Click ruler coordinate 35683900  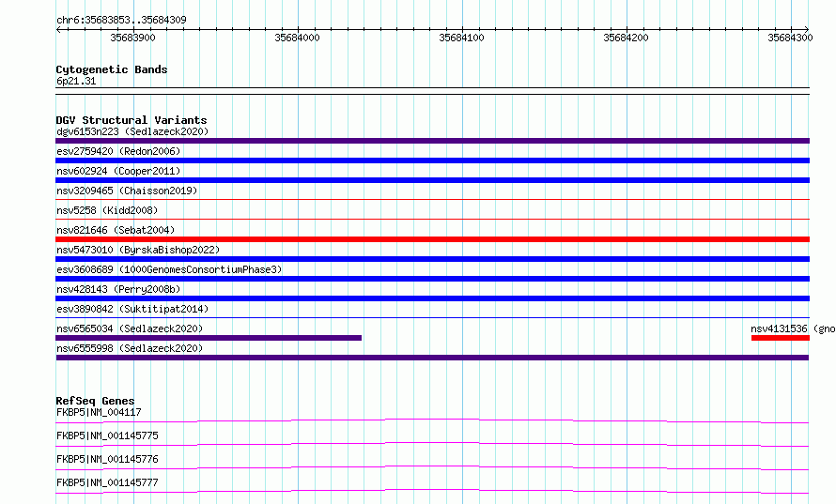coord(132,38)
